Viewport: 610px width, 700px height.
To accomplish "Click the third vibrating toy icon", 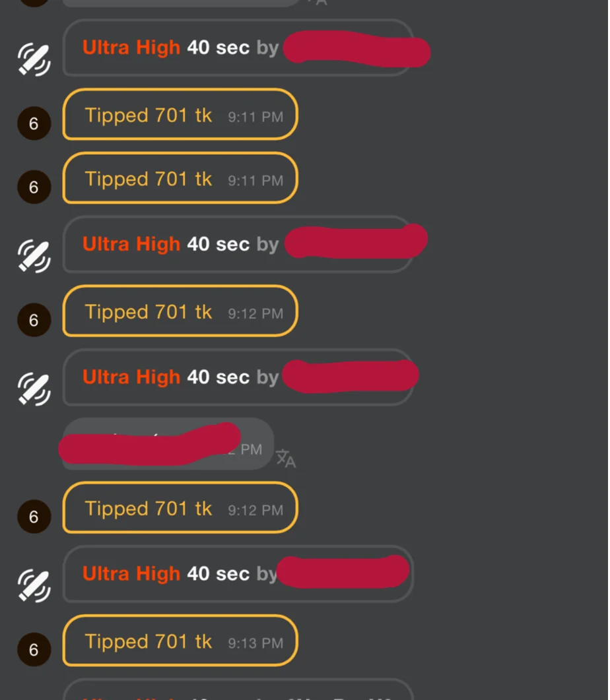I will (x=34, y=389).
